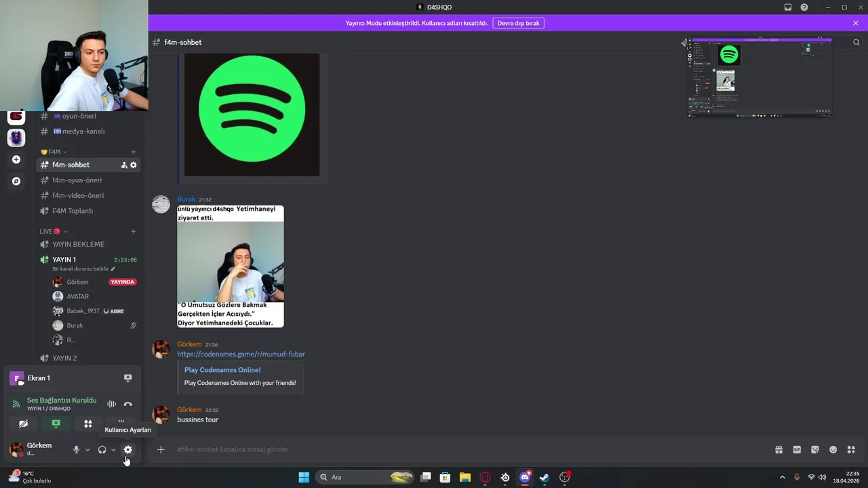Dismiss Streamer Mode purple banner
Viewport: 868px width, 488px height.
pyautogui.click(x=856, y=23)
